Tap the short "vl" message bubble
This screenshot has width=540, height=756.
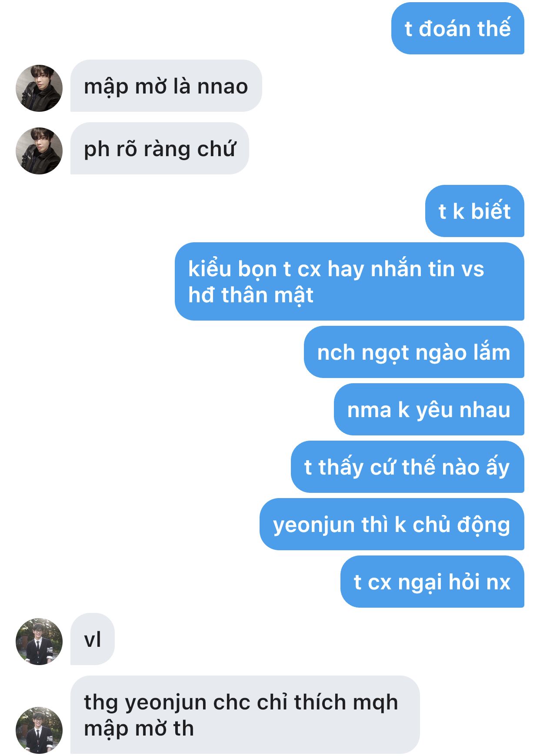point(93,639)
